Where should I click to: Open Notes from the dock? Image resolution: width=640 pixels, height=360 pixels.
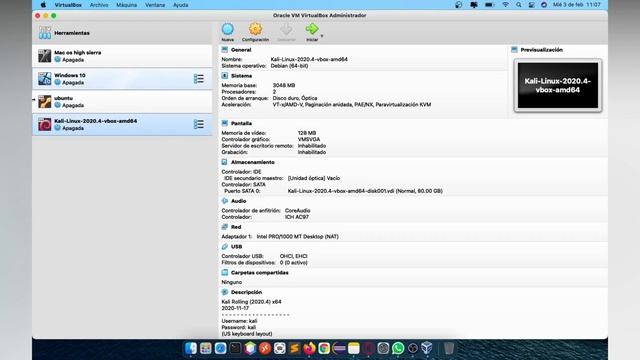[353, 348]
